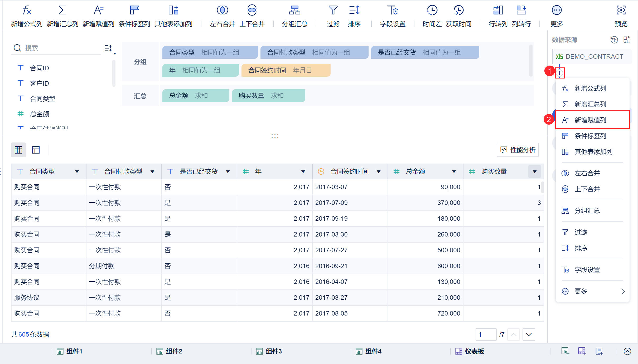Switch to grid table view
Screen dimensions: 638x364
[x=18, y=150]
